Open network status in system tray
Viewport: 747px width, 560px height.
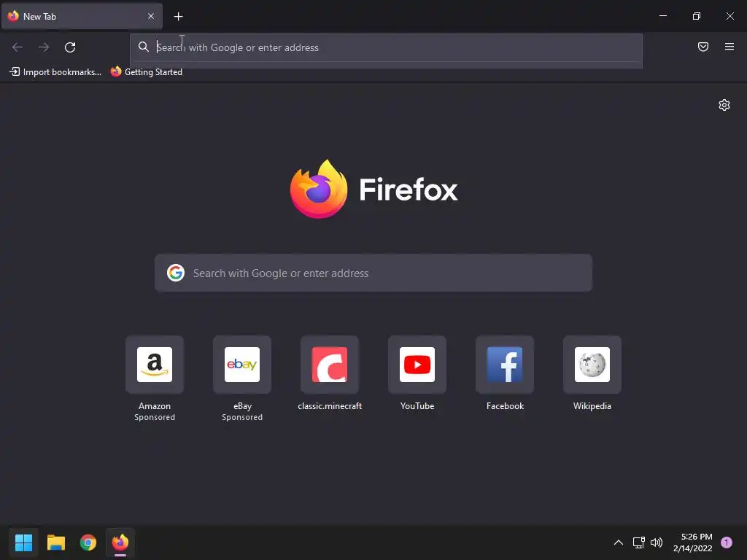pos(638,542)
